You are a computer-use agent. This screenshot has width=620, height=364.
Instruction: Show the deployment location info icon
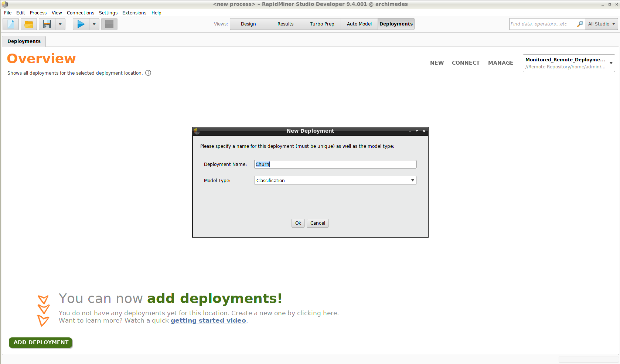pos(148,73)
